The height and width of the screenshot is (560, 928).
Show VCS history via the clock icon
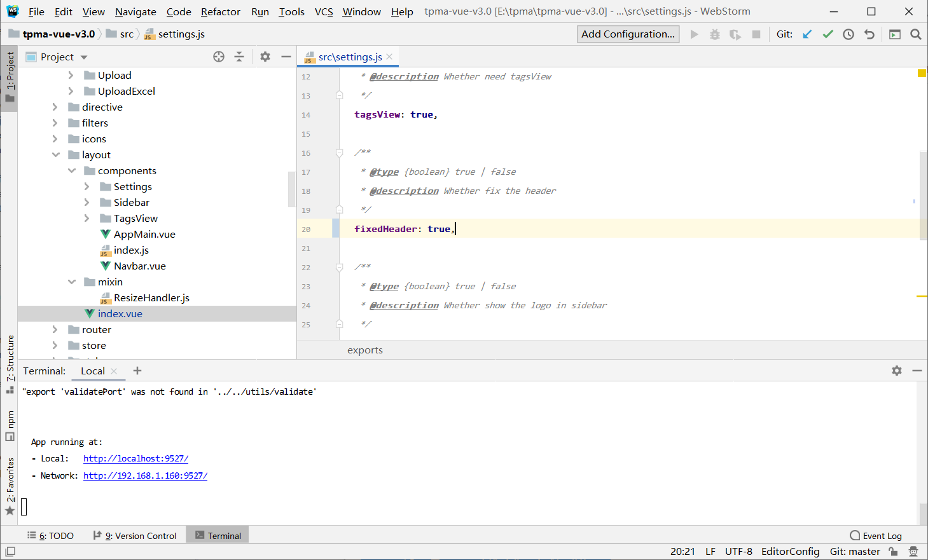(848, 34)
